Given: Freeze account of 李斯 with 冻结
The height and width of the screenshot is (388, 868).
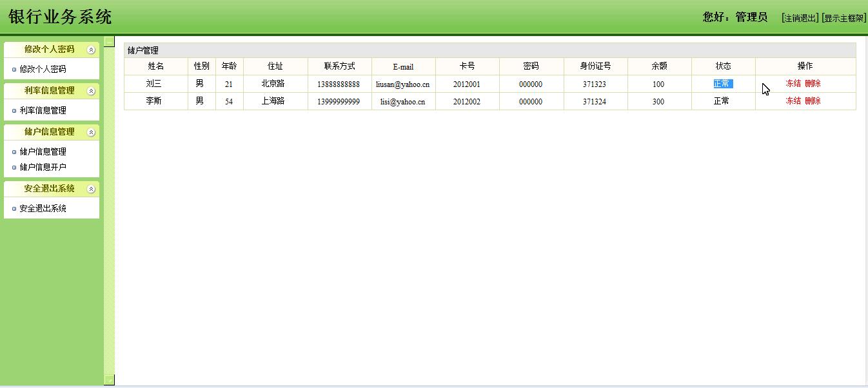Looking at the screenshot, I should (793, 101).
